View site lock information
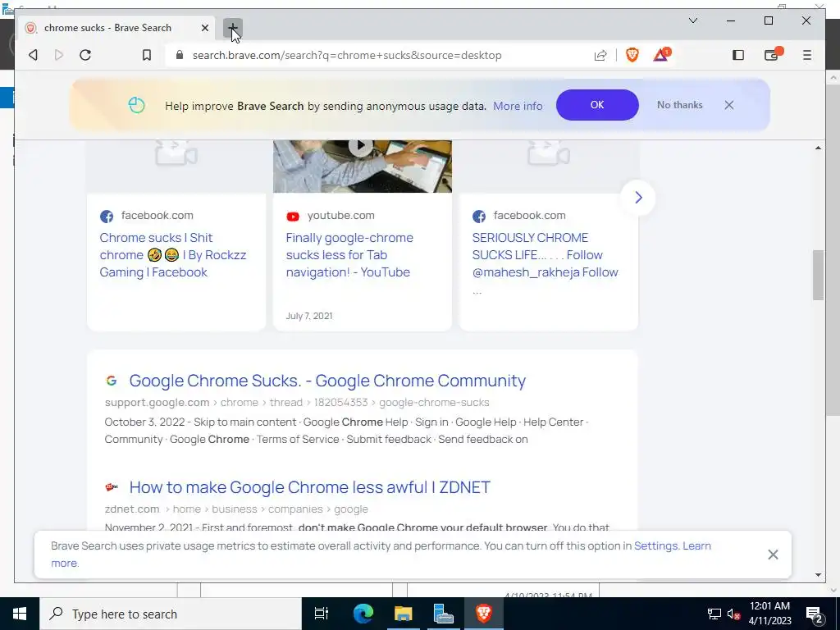This screenshot has width=840, height=630. [x=180, y=55]
